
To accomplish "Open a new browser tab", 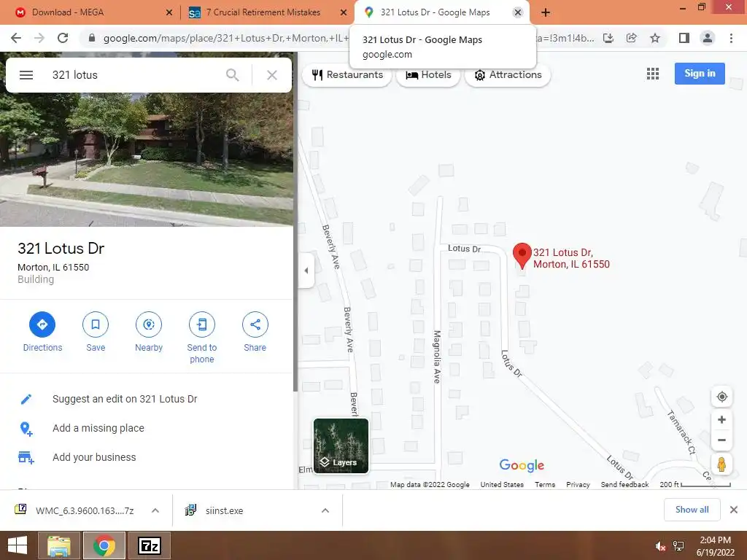I will coord(546,12).
